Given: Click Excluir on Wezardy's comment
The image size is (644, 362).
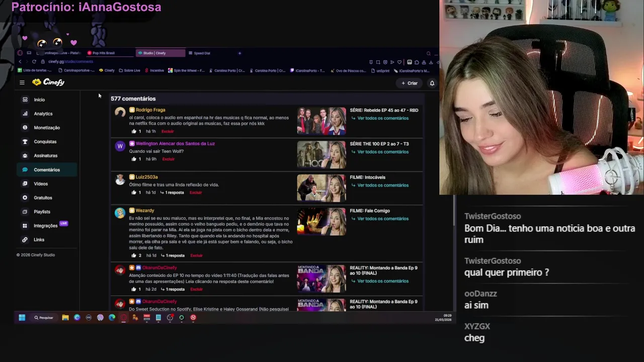Looking at the screenshot, I should coord(196,255).
